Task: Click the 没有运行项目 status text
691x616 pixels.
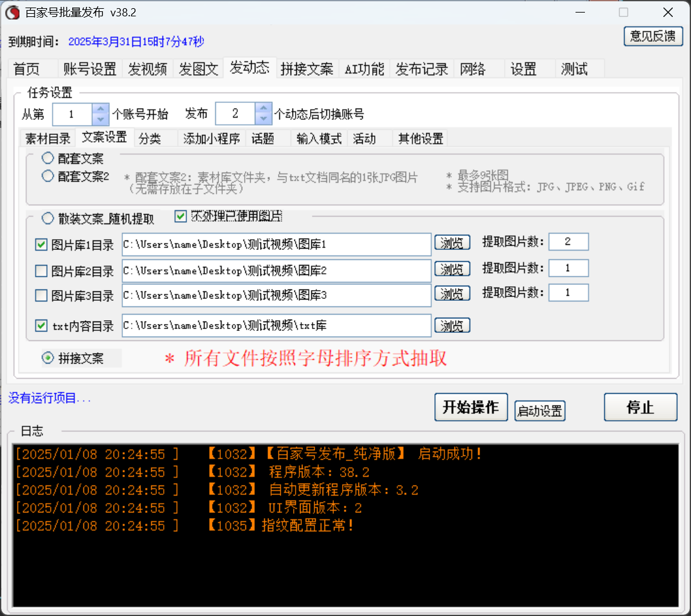Action: 50,398
